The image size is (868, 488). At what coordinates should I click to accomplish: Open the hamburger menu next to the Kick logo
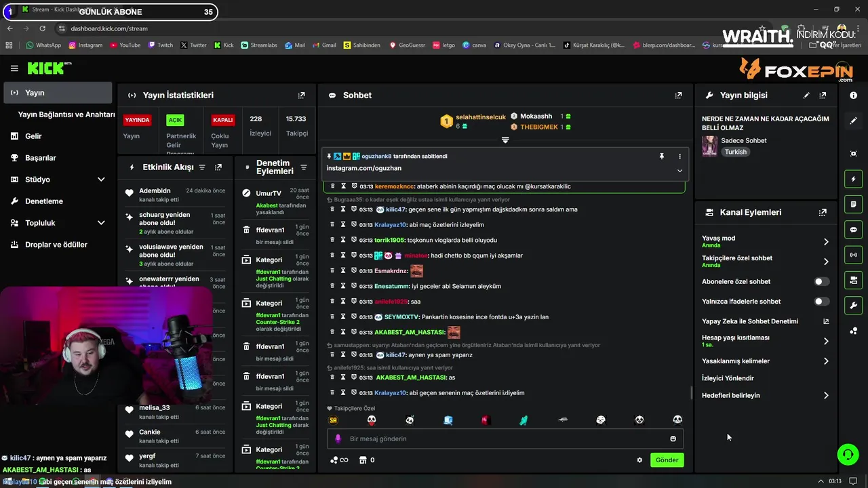[14, 68]
